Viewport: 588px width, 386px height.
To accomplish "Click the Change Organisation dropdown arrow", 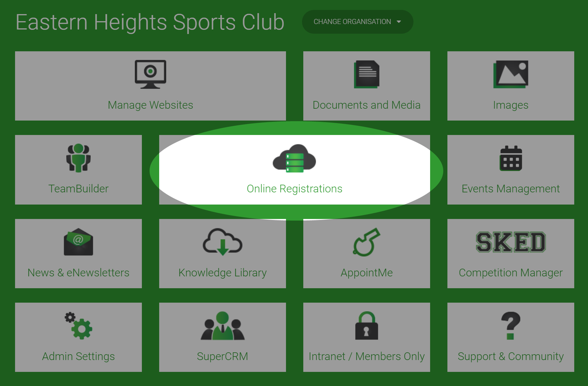I will point(399,22).
